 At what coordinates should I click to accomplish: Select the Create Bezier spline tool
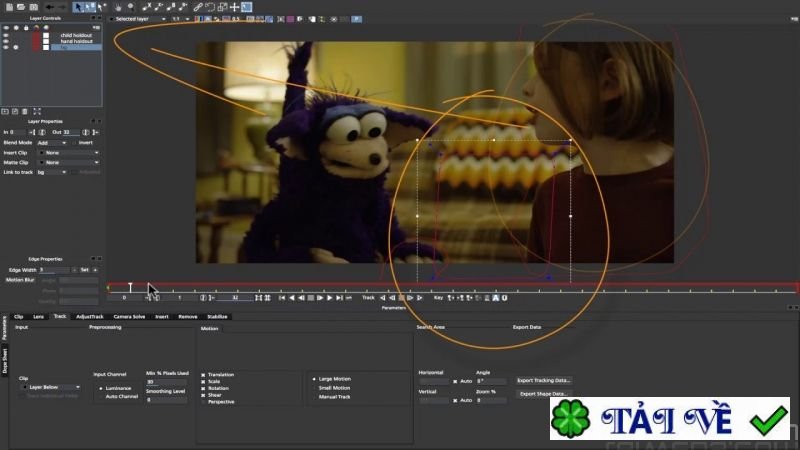[171, 7]
